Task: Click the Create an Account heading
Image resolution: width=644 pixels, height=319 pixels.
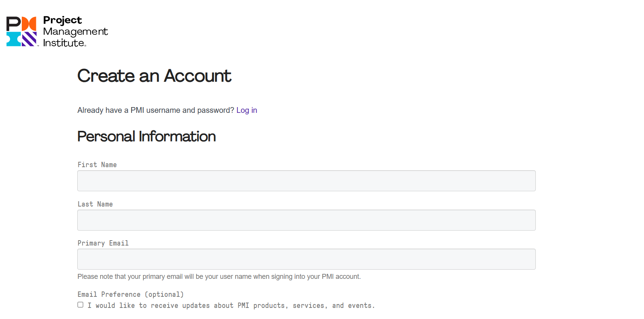Action: (x=154, y=76)
